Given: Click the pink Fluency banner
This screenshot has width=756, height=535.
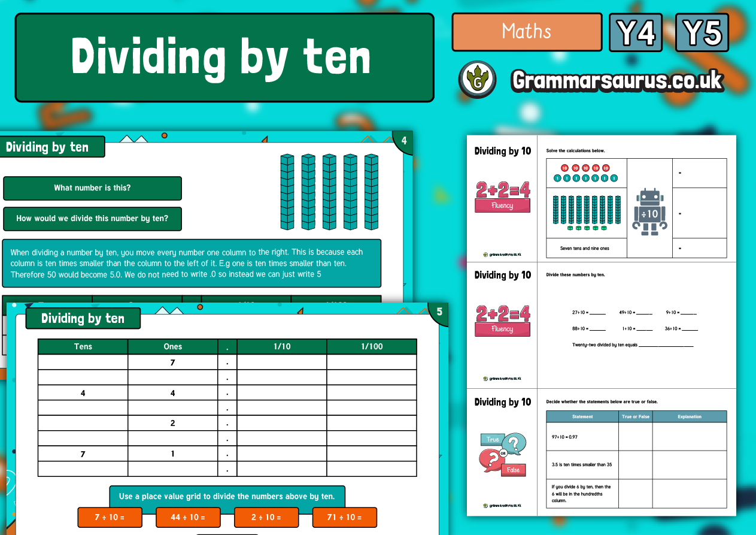Looking at the screenshot, I should point(503,204).
